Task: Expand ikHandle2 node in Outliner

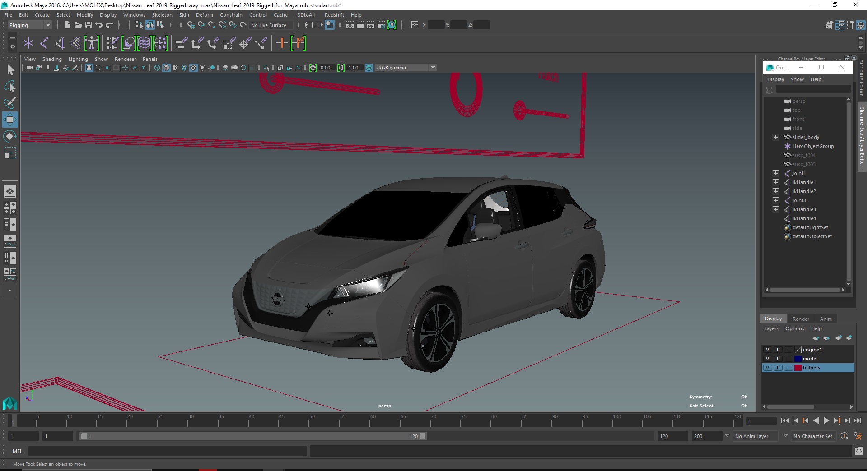Action: (775, 191)
